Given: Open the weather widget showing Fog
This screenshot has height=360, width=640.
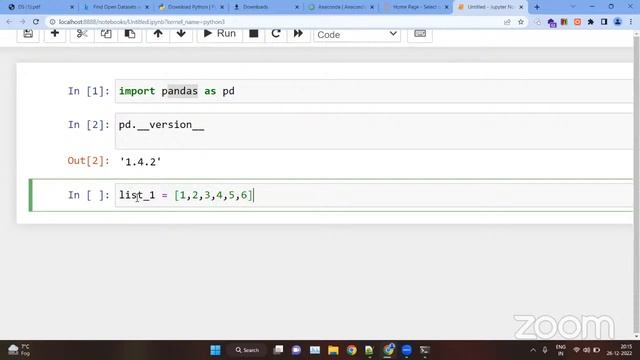Looking at the screenshot, I should (20, 350).
